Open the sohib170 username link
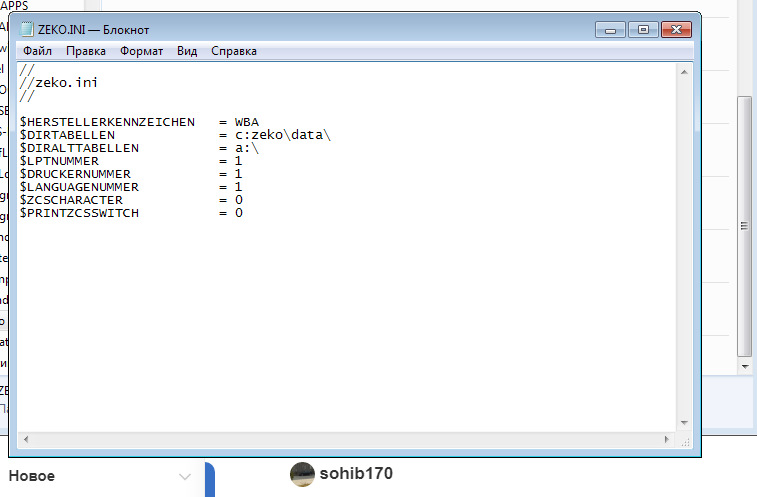The image size is (757, 497). 356,473
